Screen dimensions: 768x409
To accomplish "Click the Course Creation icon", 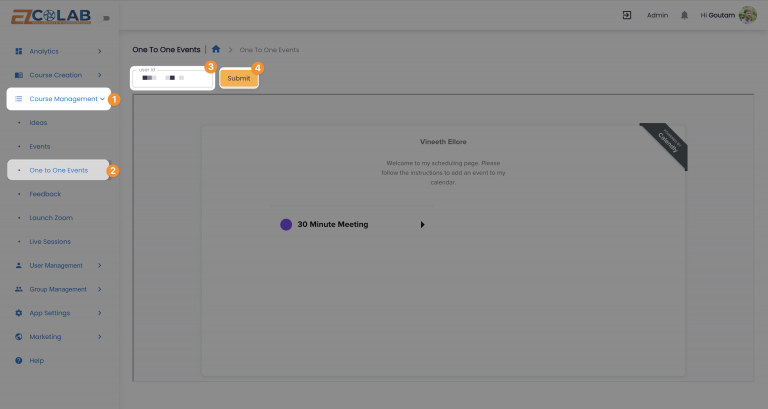I will [19, 75].
